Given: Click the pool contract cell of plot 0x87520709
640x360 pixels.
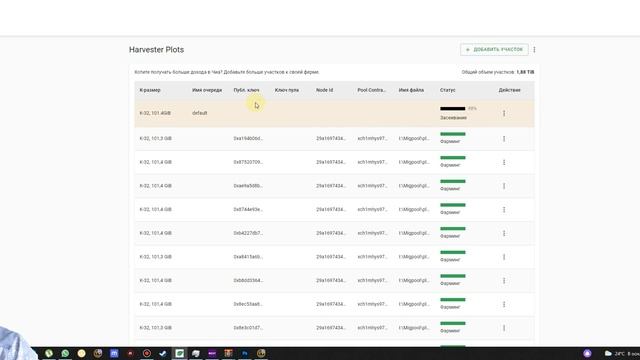Looking at the screenshot, I should click(372, 162).
